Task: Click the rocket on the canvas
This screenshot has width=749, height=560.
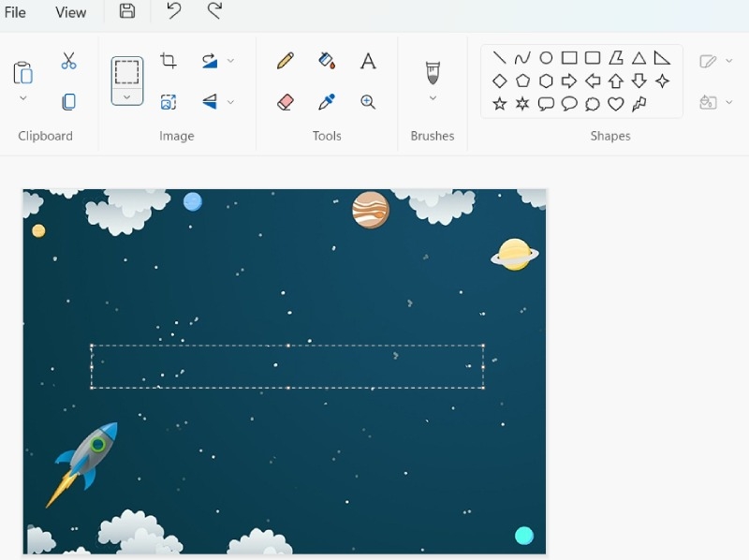Action: coord(82,464)
